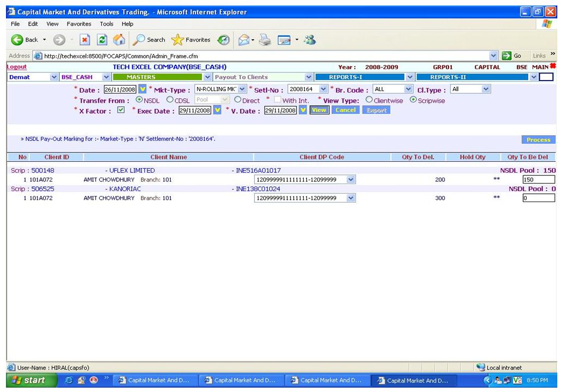The image size is (566, 392).
Task: Click the Process button
Action: coord(538,140)
